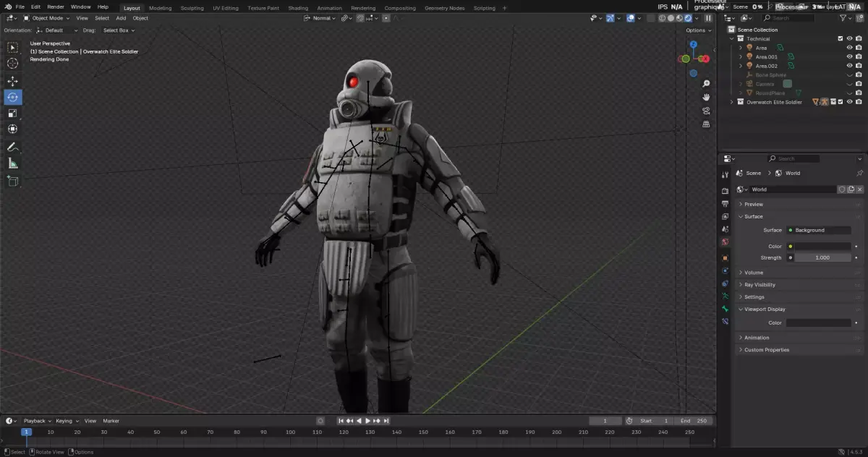Collapse the Technical collection
Image resolution: width=868 pixels, height=457 pixels.
pyautogui.click(x=731, y=38)
